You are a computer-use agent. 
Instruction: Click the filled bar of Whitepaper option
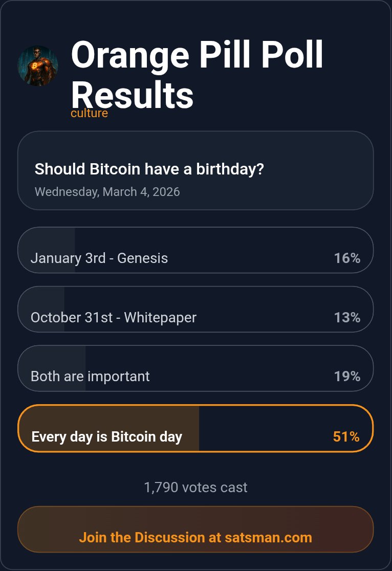click(42, 299)
